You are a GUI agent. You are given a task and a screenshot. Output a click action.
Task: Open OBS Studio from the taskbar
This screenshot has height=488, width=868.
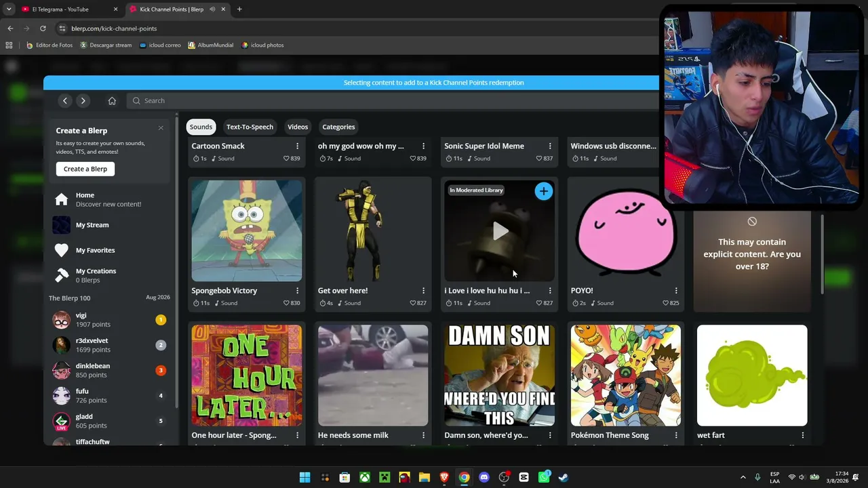(x=504, y=477)
